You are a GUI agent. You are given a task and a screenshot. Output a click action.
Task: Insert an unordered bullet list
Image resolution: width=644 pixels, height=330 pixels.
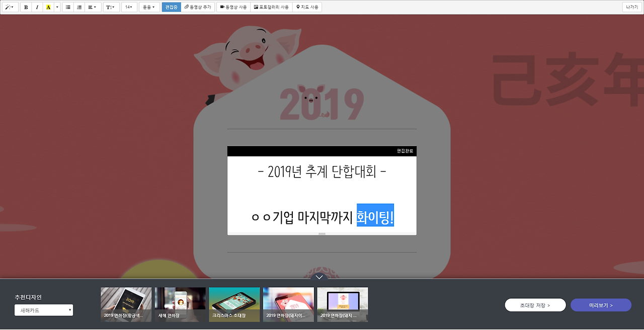68,7
